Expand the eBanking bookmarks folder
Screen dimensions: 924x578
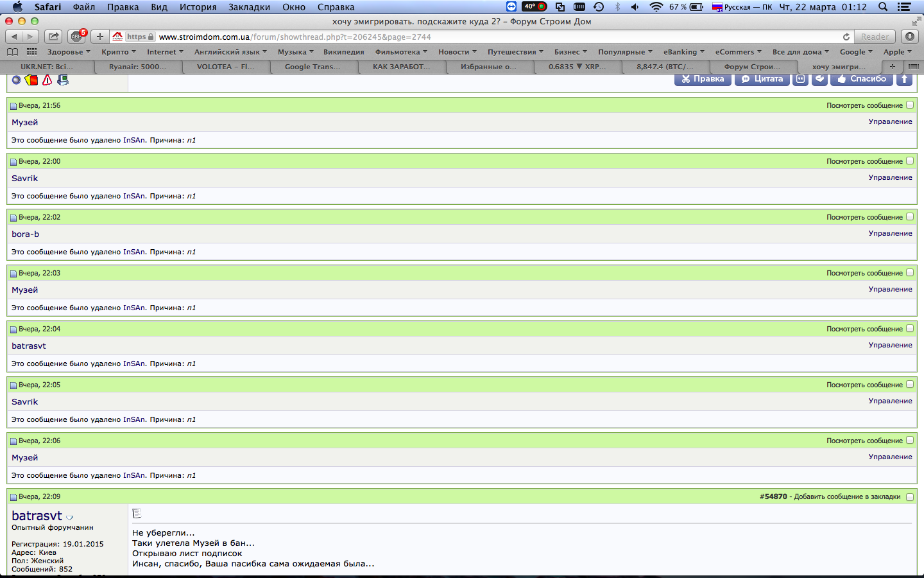tap(684, 52)
